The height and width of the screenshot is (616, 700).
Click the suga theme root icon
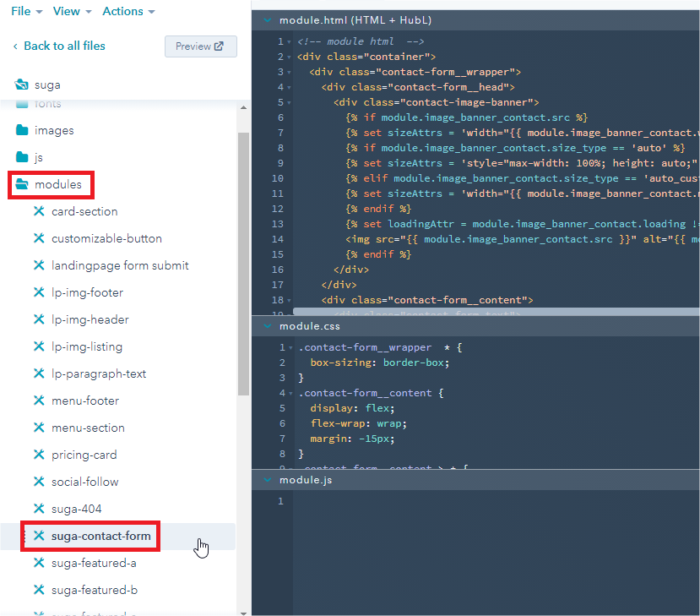[22, 84]
